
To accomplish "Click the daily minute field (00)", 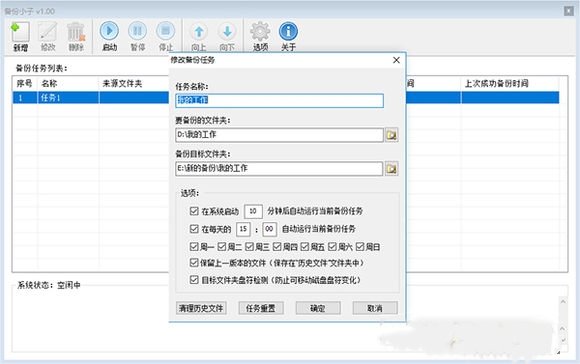I will [269, 229].
